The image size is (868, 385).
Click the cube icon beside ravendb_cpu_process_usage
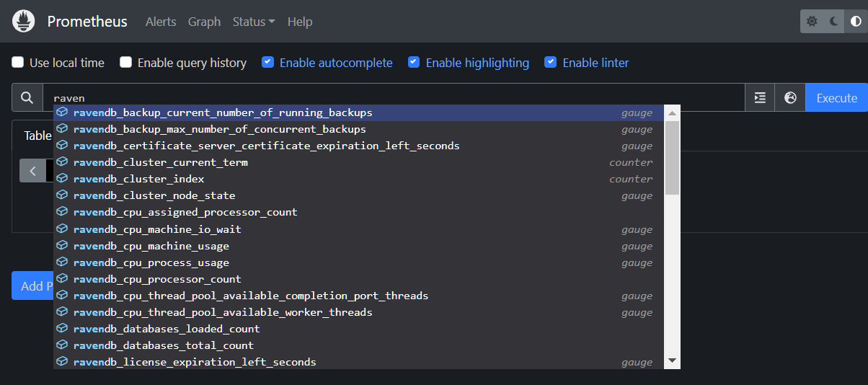[63, 262]
